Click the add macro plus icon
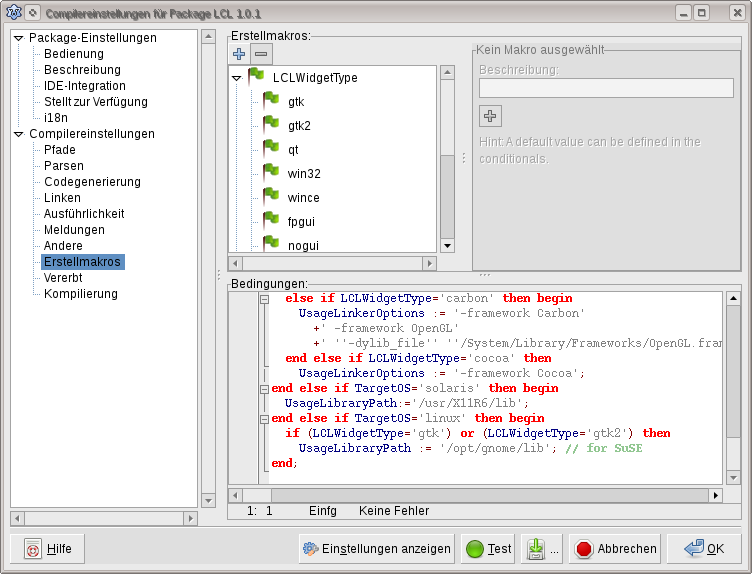752x574 pixels. (239, 53)
